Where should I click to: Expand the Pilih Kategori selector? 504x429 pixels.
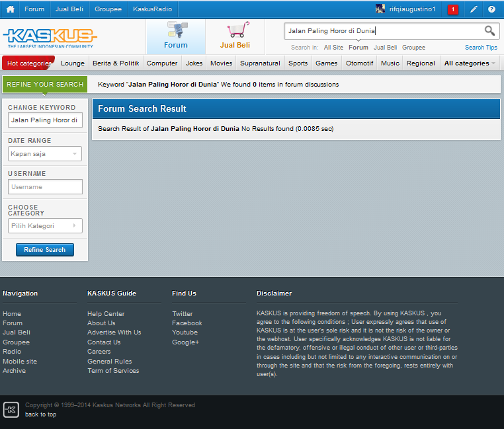pyautogui.click(x=45, y=225)
